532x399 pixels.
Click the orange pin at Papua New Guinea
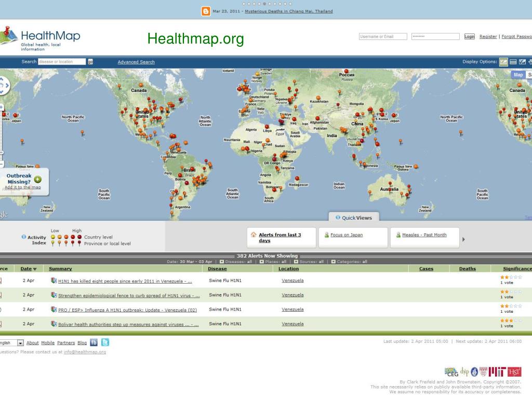point(416,167)
